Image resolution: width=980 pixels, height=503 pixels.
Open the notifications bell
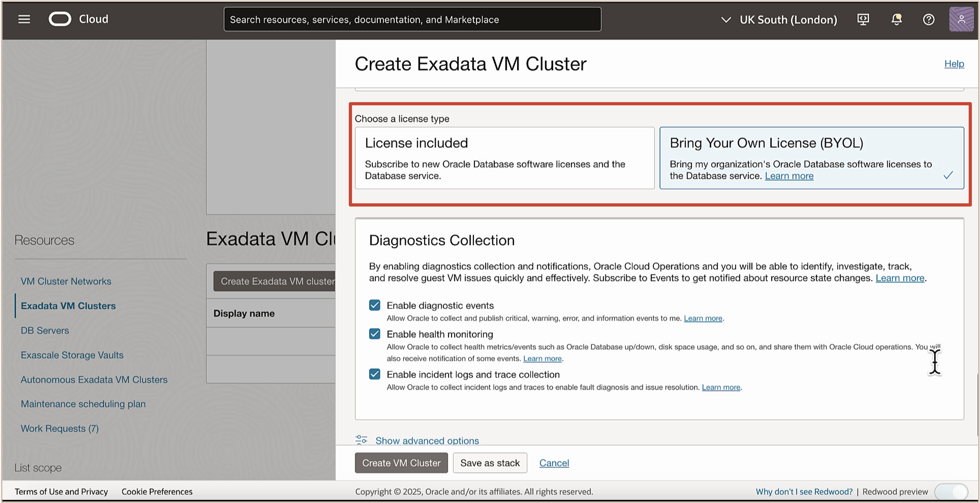896,19
